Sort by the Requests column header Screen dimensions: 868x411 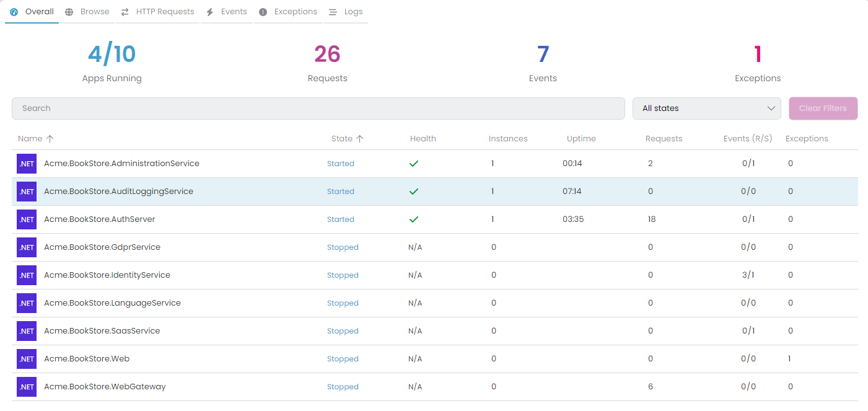coord(664,139)
